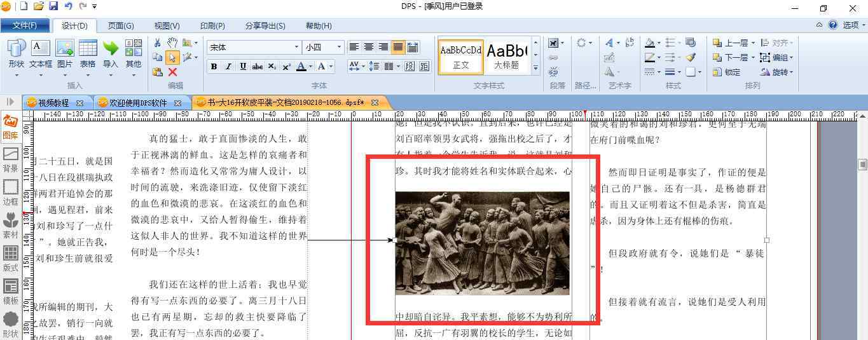Set text alignment to center
The height and width of the screenshot is (340, 868).
[369, 47]
